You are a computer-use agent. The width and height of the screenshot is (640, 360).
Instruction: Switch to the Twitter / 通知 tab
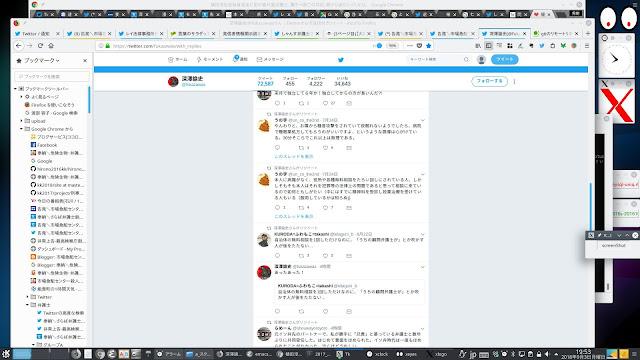pyautogui.click(x=36, y=33)
